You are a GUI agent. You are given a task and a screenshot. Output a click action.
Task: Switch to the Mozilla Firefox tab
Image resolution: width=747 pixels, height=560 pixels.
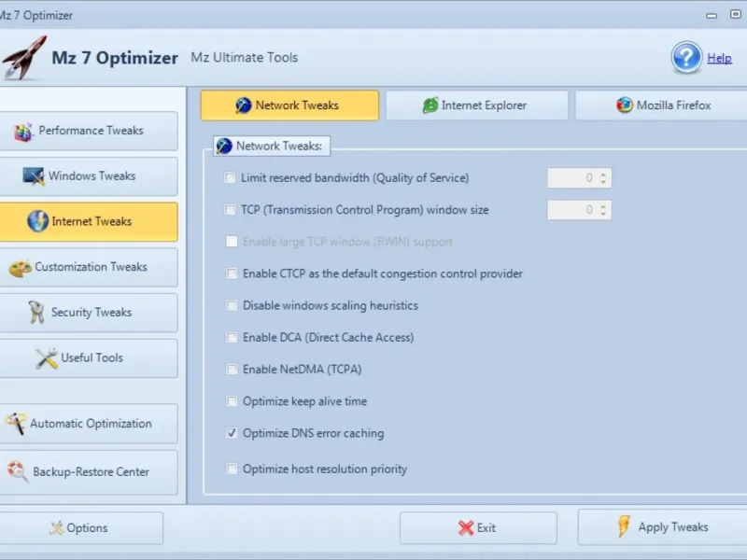tap(661, 105)
